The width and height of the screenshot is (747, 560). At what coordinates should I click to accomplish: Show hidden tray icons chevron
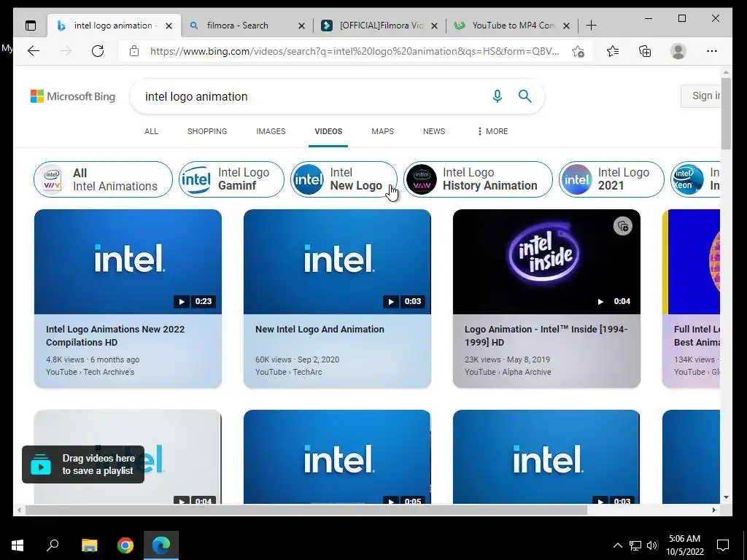click(x=617, y=545)
